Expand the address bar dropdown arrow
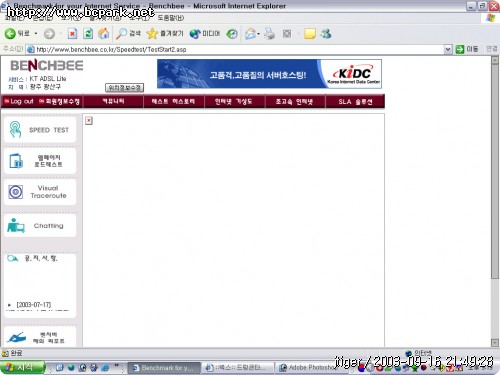 (x=448, y=50)
